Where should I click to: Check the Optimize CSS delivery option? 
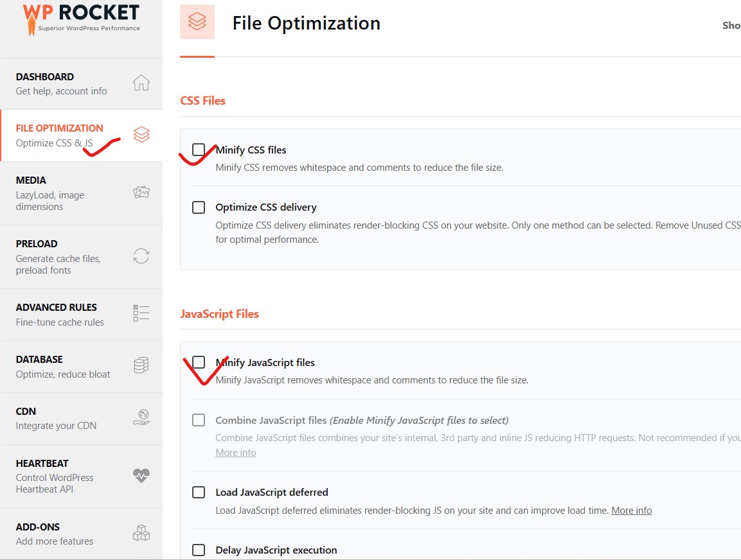199,207
